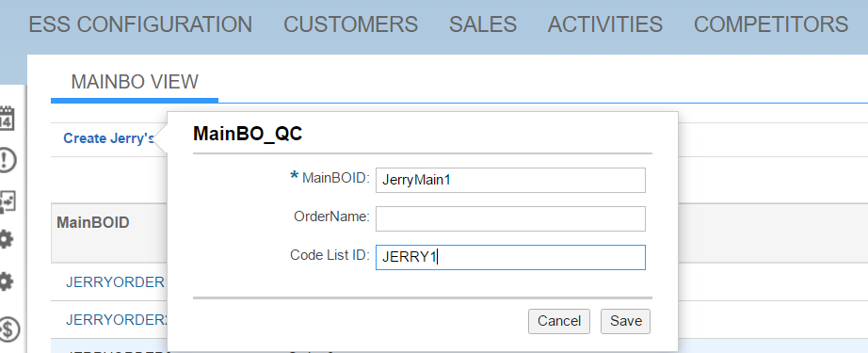Open the first JERRYORDER link in table
This screenshot has height=353, width=868.
[x=116, y=282]
